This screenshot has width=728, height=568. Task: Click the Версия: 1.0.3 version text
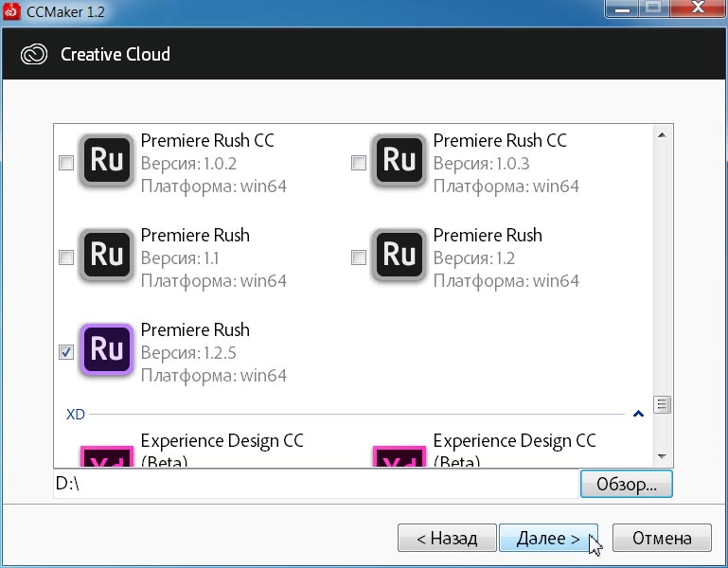[x=481, y=164]
